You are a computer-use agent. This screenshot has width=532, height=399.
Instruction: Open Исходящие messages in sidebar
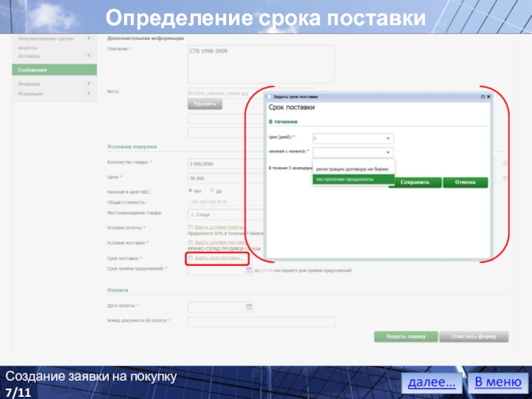click(31, 94)
